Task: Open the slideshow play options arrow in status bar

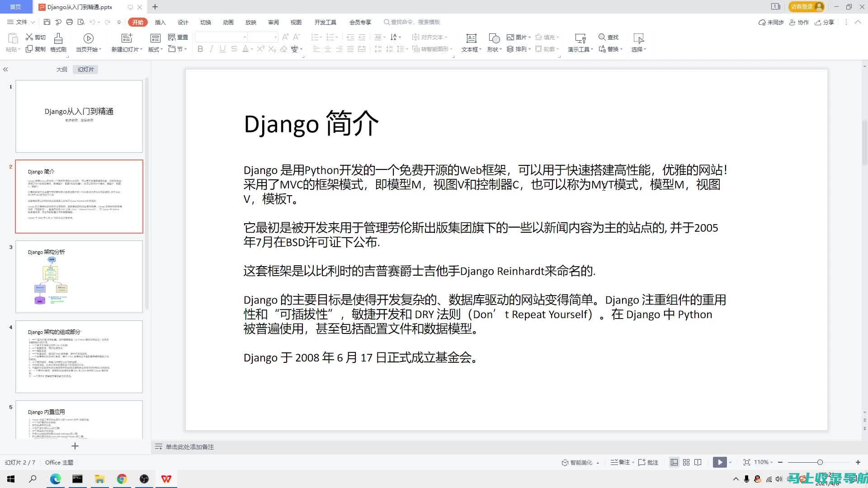Action: pyautogui.click(x=730, y=462)
